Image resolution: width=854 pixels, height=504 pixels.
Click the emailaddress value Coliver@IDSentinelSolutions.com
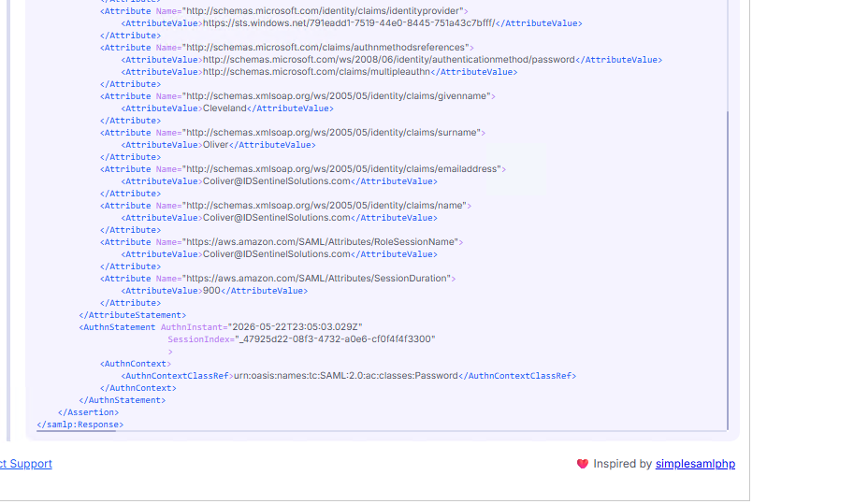[x=277, y=181]
